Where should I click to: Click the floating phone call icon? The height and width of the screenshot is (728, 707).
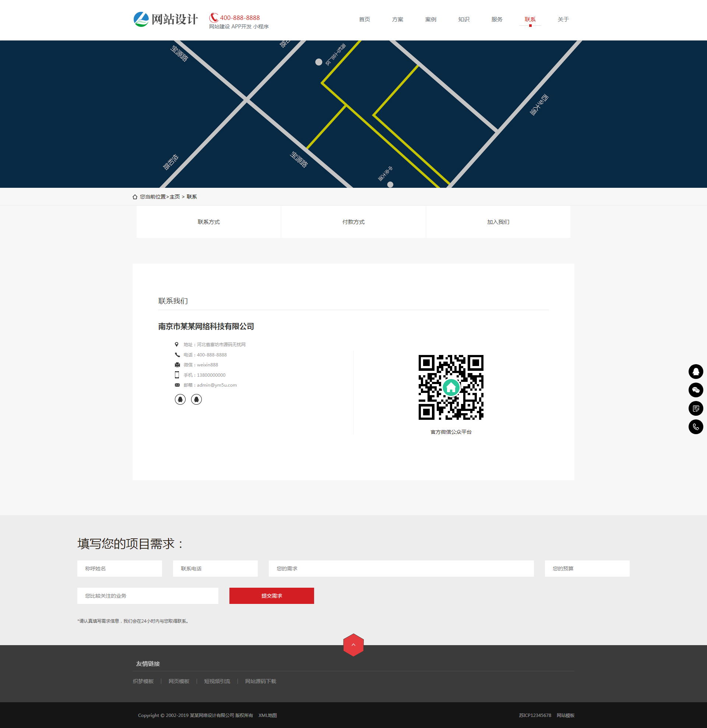(x=696, y=427)
